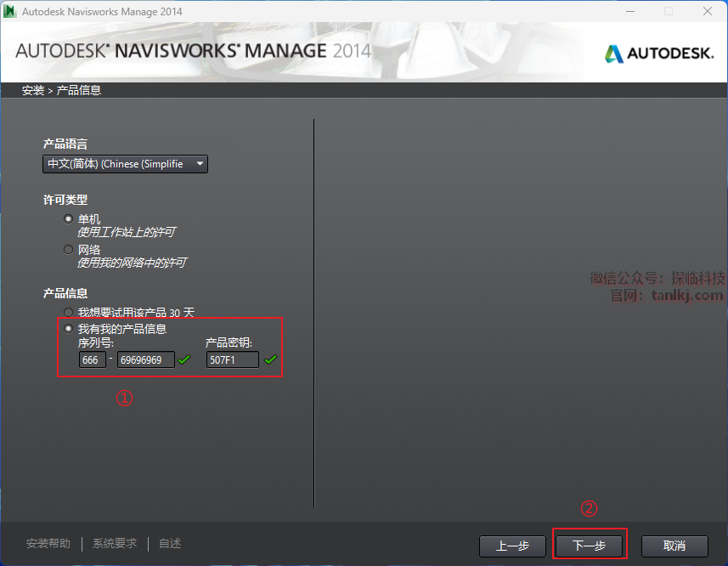This screenshot has height=566, width=728.
Task: Close the Navisworks installer window
Action: [x=708, y=11]
